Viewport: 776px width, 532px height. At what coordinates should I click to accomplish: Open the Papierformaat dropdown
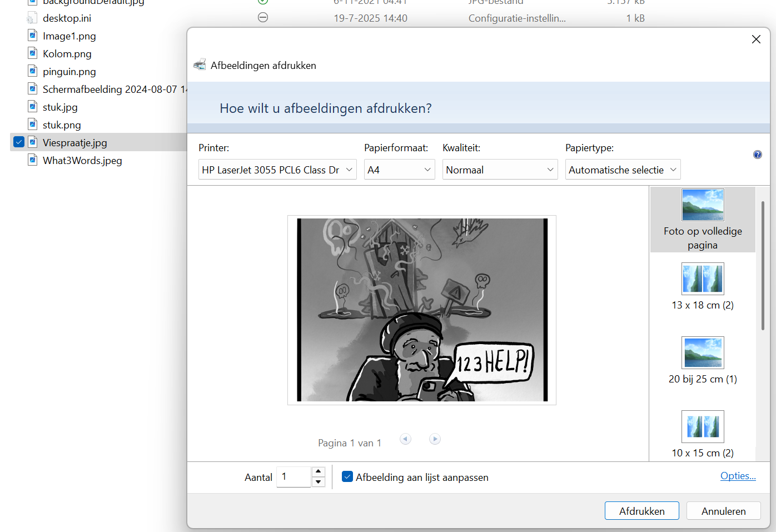click(426, 169)
